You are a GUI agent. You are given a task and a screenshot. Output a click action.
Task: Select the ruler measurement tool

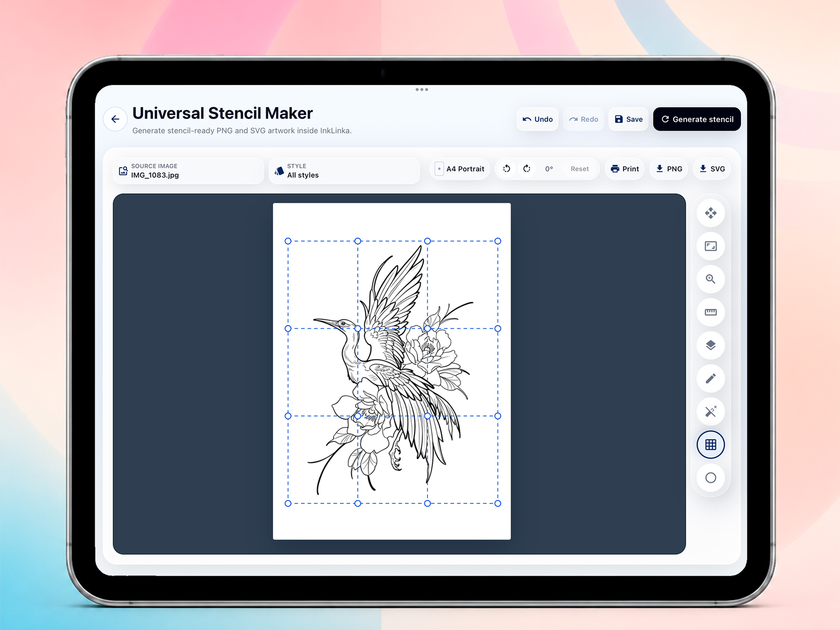pyautogui.click(x=711, y=312)
